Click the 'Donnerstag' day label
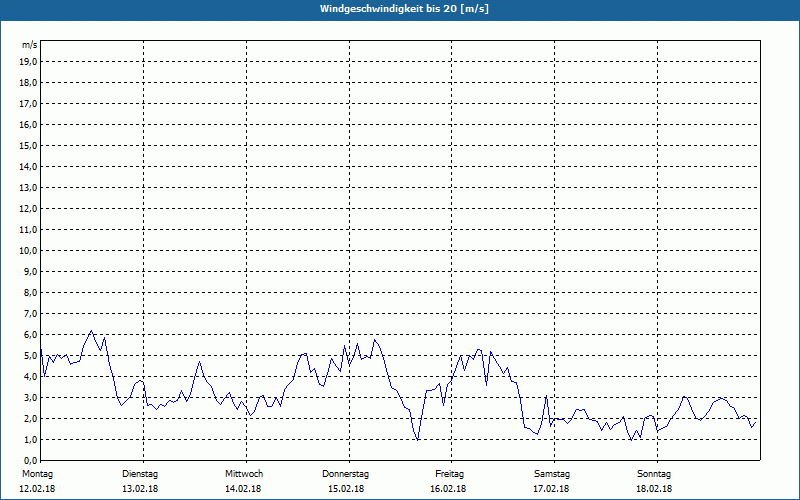Image resolution: width=800 pixels, height=500 pixels. [345, 474]
